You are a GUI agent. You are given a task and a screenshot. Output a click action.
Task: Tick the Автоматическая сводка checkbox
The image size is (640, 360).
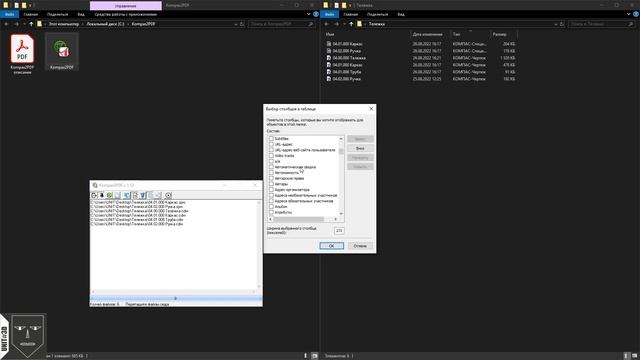click(271, 167)
